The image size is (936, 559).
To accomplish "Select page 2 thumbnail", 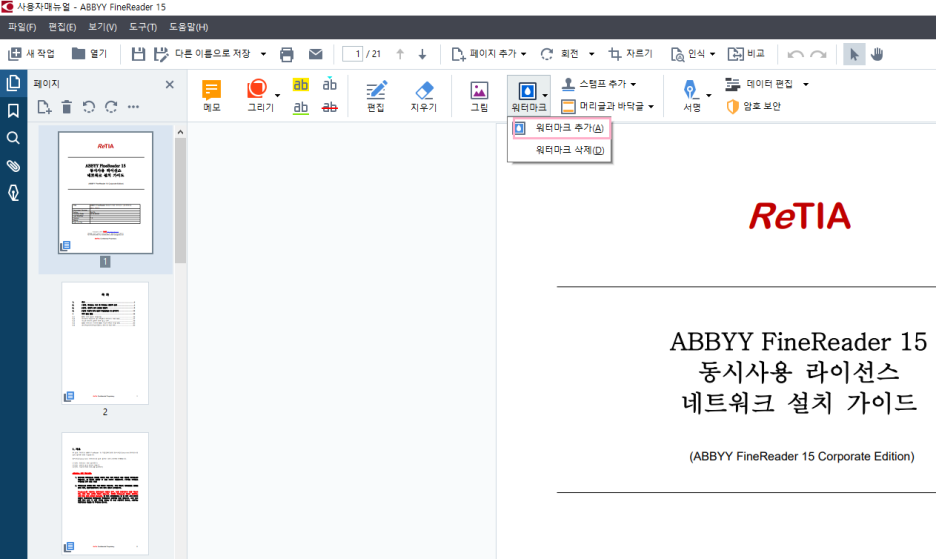I will click(105, 343).
